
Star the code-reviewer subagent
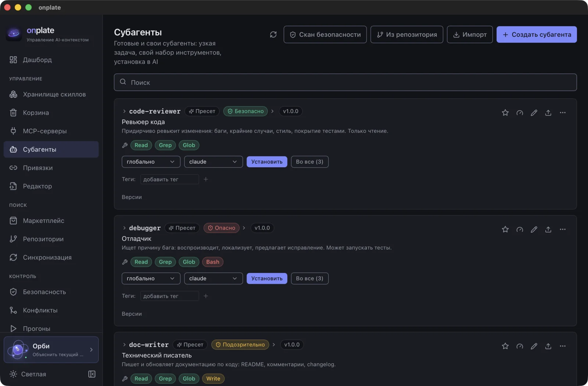505,113
